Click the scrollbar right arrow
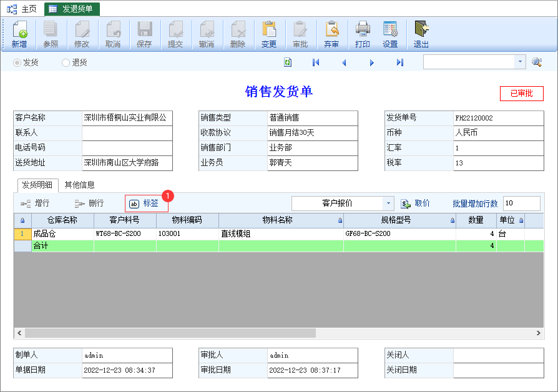The image size is (558, 392). (539, 333)
